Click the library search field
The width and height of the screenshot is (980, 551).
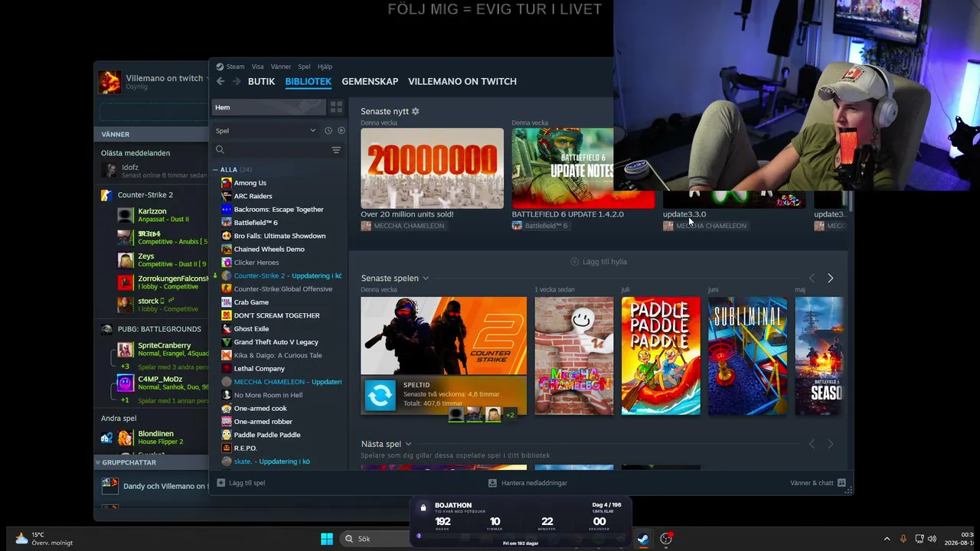coord(278,150)
